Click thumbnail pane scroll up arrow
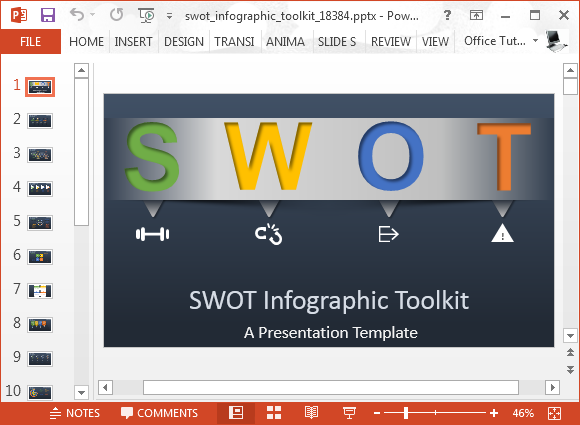This screenshot has height=425, width=580. click(81, 70)
